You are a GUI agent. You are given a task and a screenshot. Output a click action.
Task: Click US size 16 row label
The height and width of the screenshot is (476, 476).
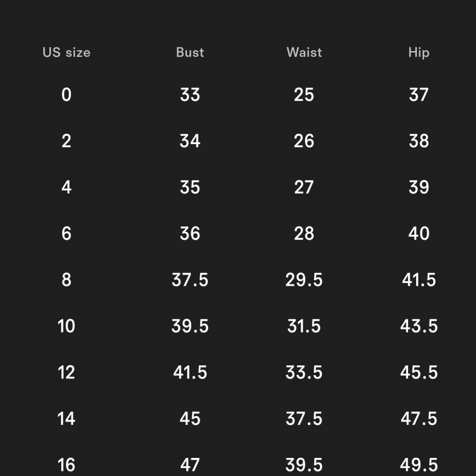(66, 465)
